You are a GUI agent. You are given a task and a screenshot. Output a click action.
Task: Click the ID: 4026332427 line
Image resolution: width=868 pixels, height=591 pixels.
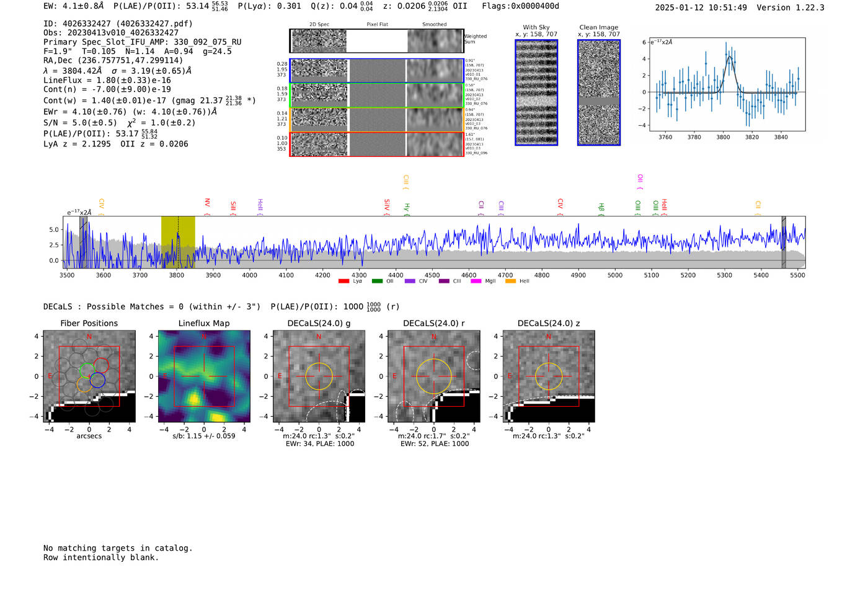(118, 24)
